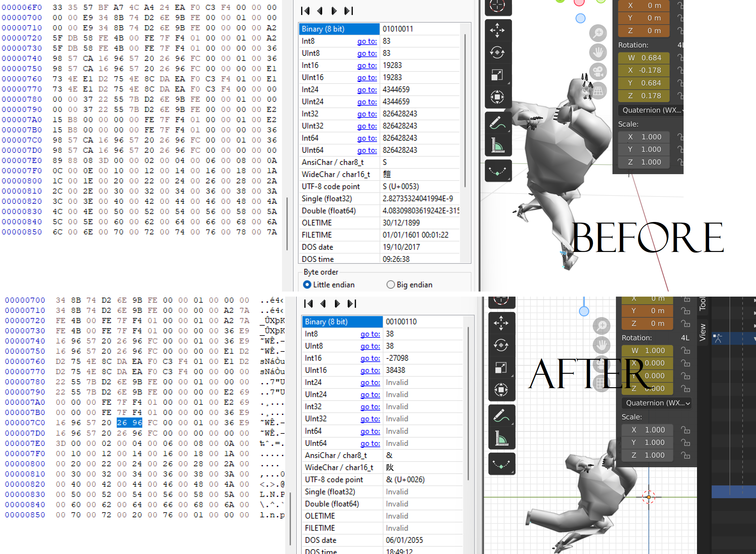Select the Cursor tool in the BEFORE Blender view
The height and width of the screenshot is (554, 756).
[498, 6]
